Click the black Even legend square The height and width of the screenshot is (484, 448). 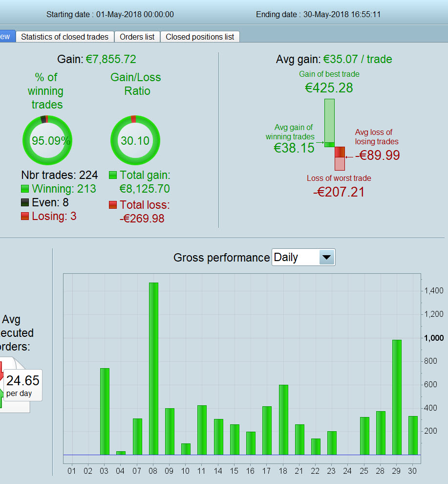tap(25, 202)
